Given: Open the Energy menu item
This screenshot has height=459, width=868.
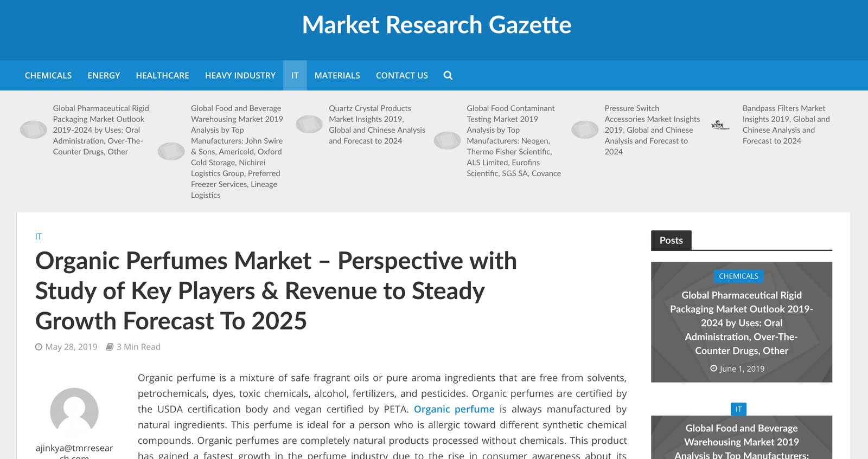Looking at the screenshot, I should tap(104, 75).
